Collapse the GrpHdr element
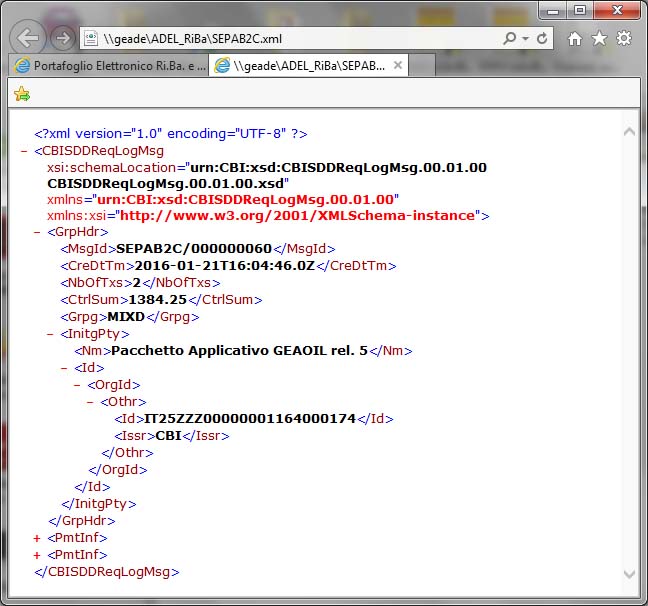The width and height of the screenshot is (648, 606). click(x=37, y=232)
